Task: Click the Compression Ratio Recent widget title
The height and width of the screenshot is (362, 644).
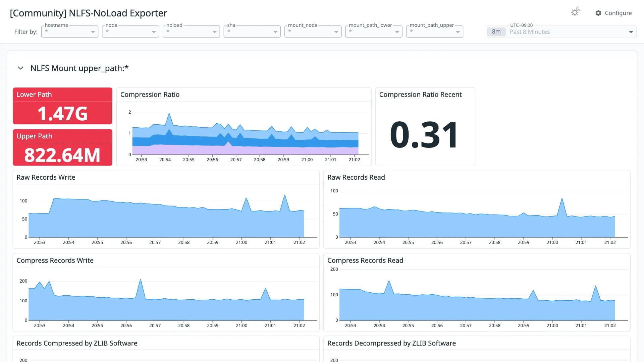Action: coord(420,95)
